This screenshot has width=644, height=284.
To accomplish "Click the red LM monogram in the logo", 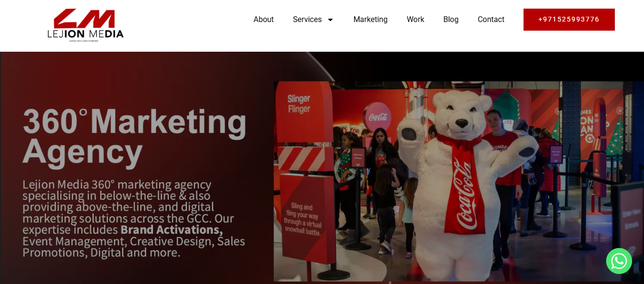I will [85, 18].
